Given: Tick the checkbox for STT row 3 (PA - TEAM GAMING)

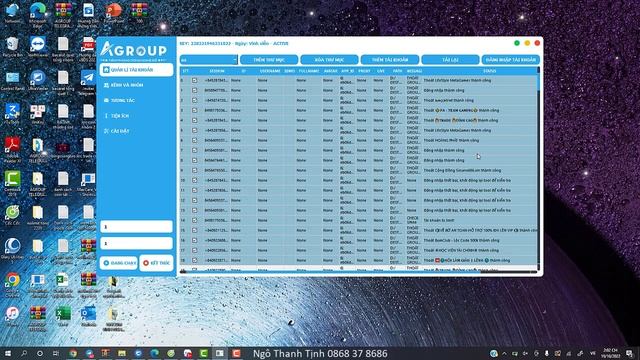Looking at the screenshot, I should (x=194, y=110).
